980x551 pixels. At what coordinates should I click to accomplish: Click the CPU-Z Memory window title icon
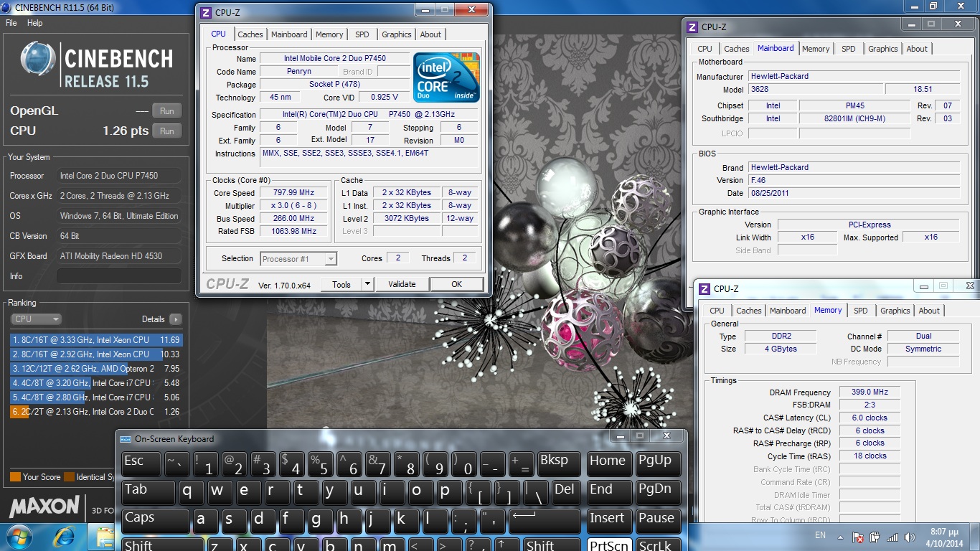coord(704,288)
